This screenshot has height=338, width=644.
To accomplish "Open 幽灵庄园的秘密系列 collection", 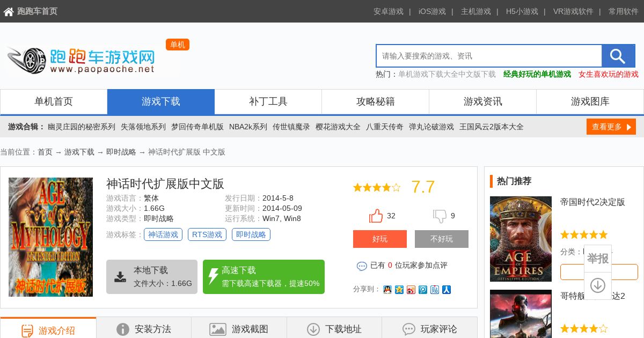I will point(82,127).
